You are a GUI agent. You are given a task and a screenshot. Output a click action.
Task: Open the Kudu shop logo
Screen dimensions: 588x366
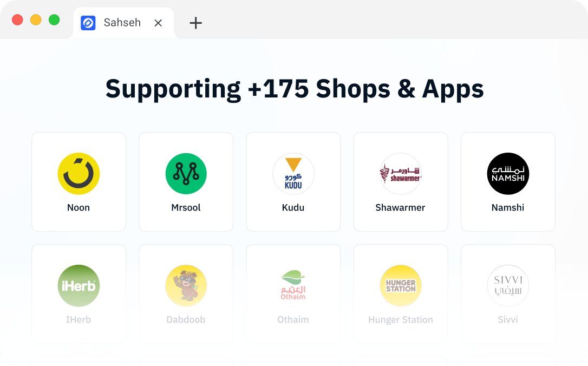293,174
